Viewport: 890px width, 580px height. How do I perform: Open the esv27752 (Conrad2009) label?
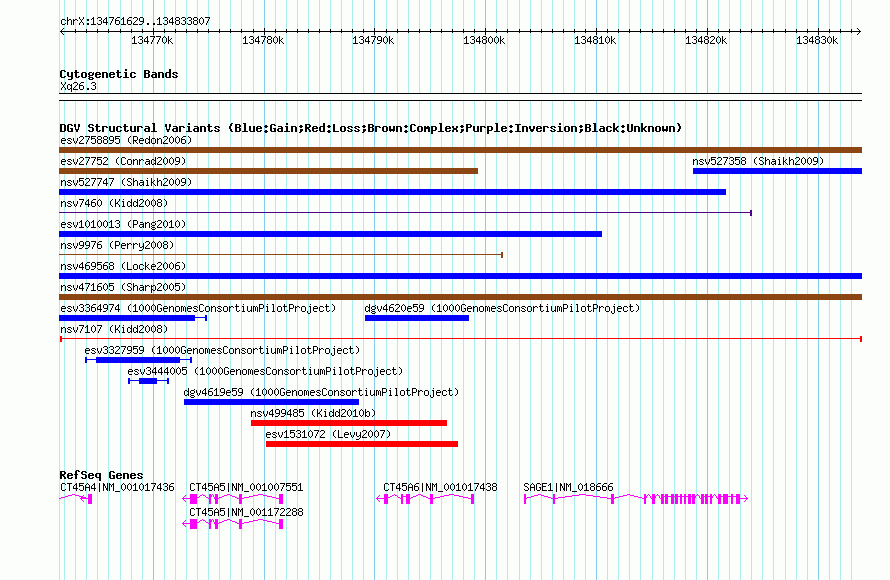click(123, 161)
